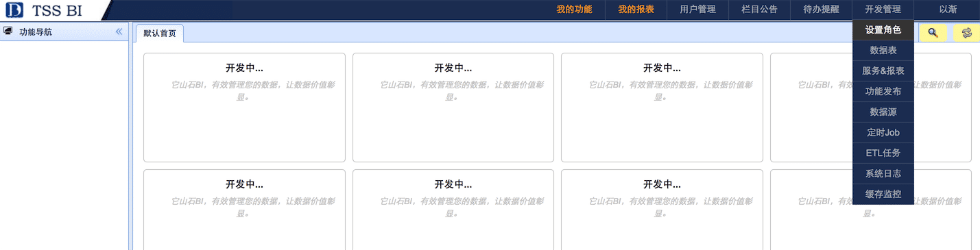Open 用户管理 in the top menu
Screen dimensions: 980x250
coord(697,10)
